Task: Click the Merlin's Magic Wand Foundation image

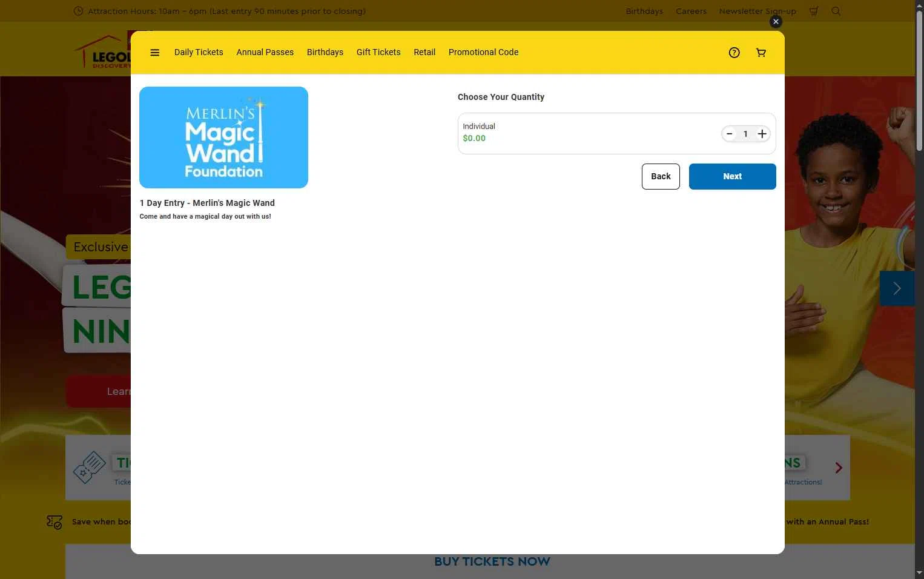Action: [223, 137]
